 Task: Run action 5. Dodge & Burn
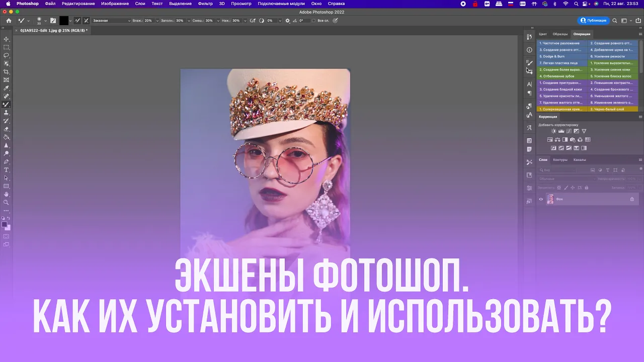pos(562,56)
